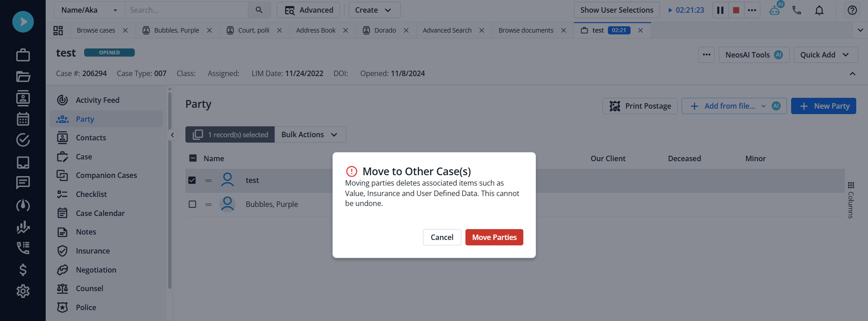This screenshot has height=321, width=868.
Task: Switch to the Dorado tab
Action: [385, 30]
